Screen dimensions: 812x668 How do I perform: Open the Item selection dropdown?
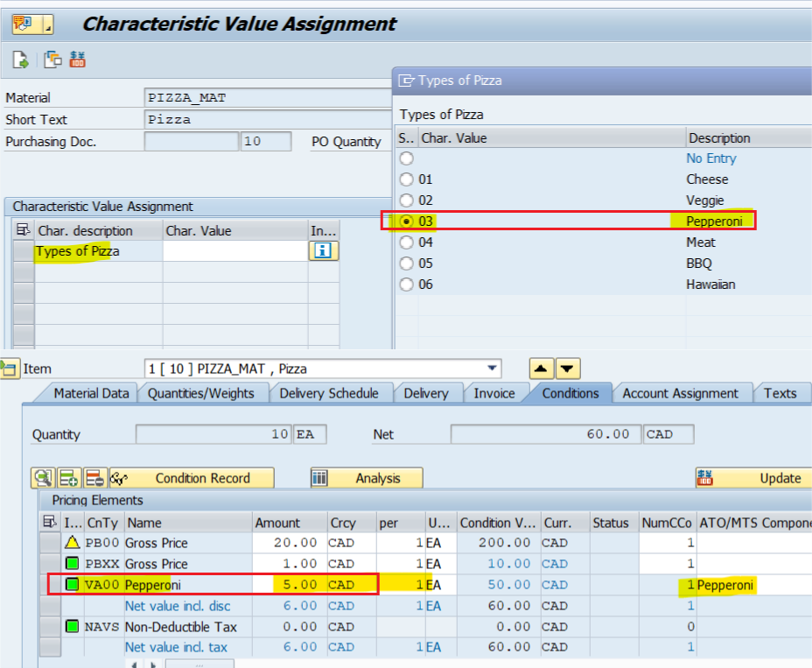pyautogui.click(x=492, y=369)
